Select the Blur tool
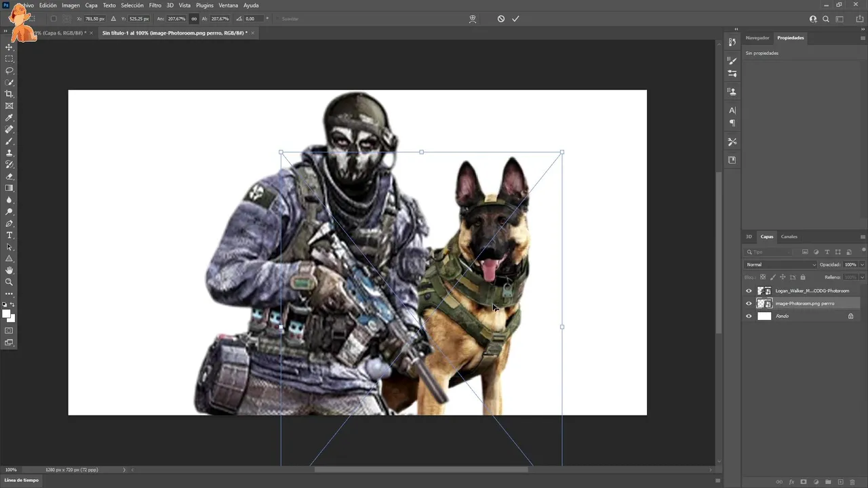Image resolution: width=868 pixels, height=488 pixels. (9, 200)
